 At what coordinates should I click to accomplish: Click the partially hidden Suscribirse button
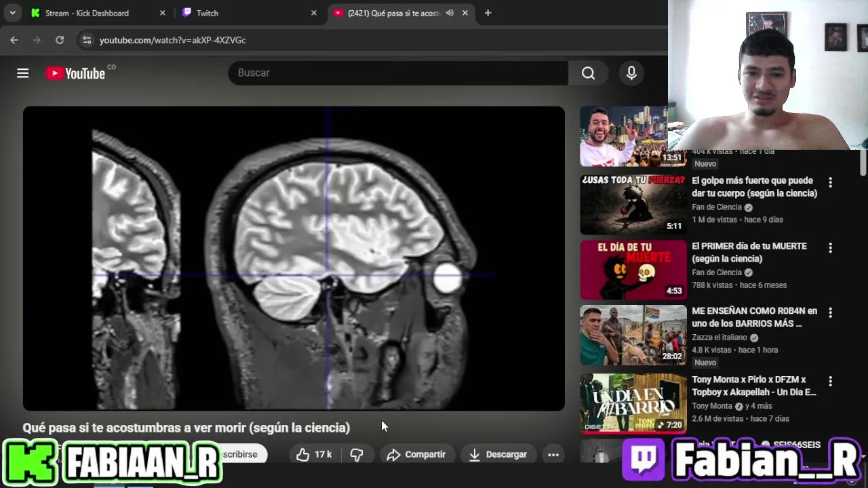[x=242, y=455]
